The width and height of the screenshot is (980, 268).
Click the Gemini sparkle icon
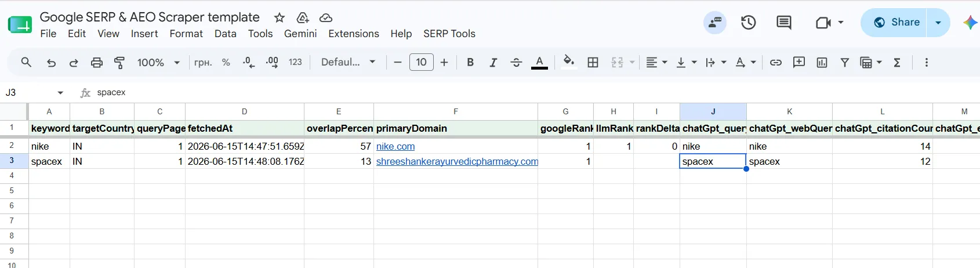(x=970, y=23)
